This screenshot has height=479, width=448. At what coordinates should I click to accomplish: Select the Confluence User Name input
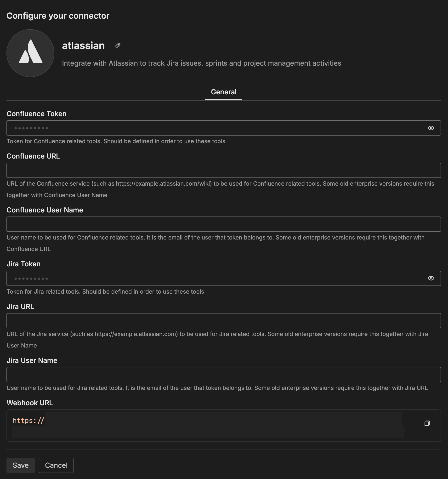coord(223,224)
